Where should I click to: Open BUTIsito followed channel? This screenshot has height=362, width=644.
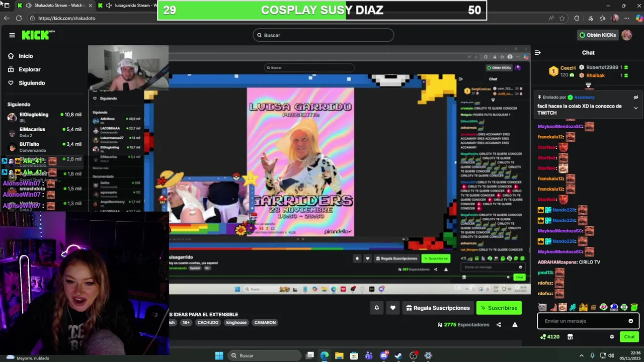point(44,147)
